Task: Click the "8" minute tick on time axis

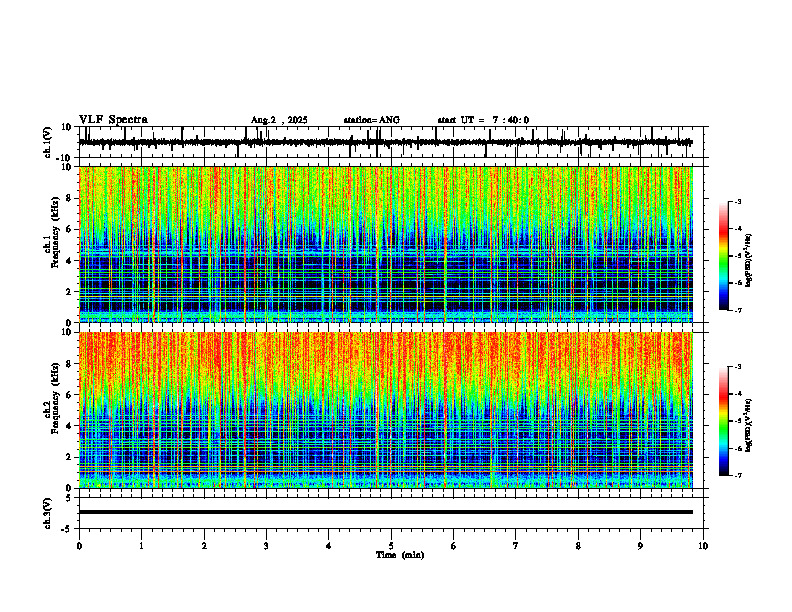Action: coord(578,546)
